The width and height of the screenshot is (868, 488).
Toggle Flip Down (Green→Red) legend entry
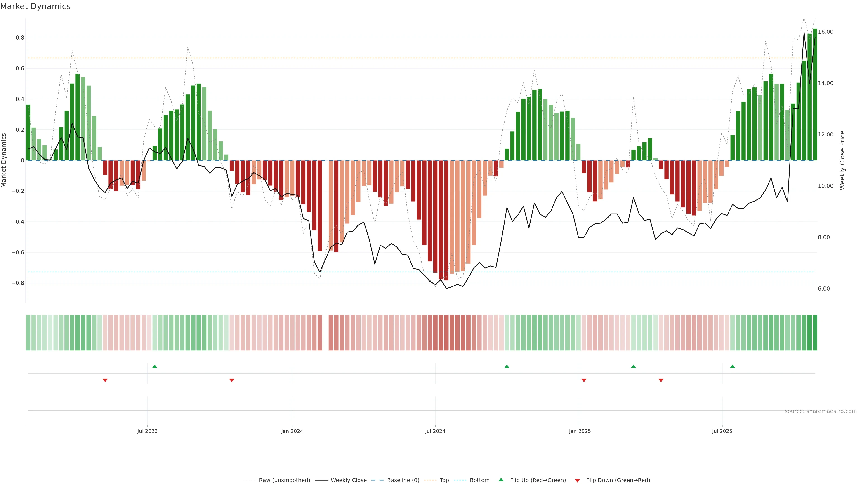coord(618,480)
